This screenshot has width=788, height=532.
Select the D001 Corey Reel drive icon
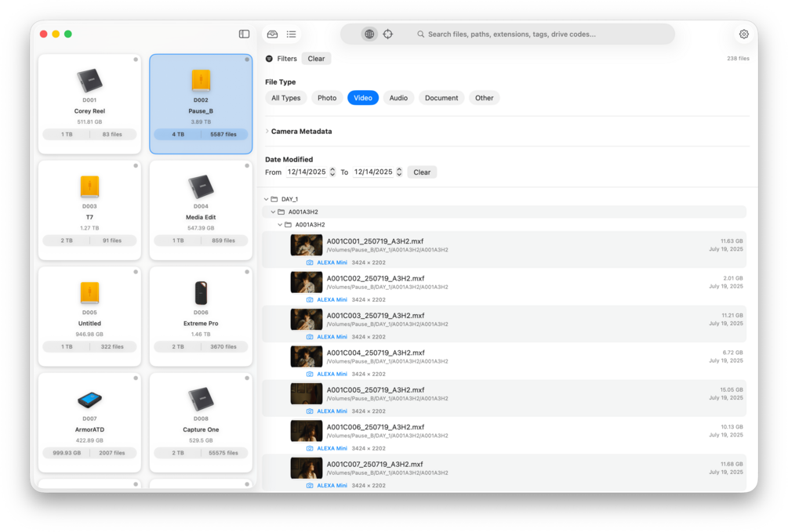89,81
